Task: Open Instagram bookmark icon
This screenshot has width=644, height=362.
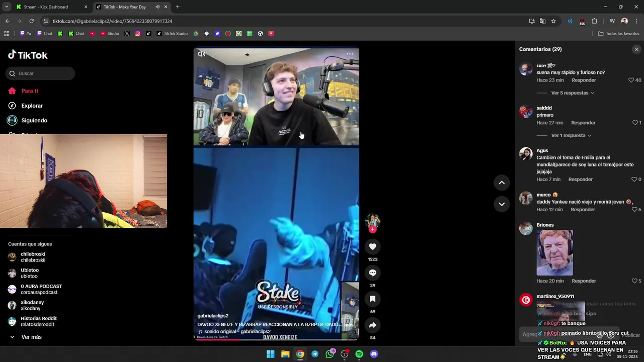Action: tap(138, 34)
